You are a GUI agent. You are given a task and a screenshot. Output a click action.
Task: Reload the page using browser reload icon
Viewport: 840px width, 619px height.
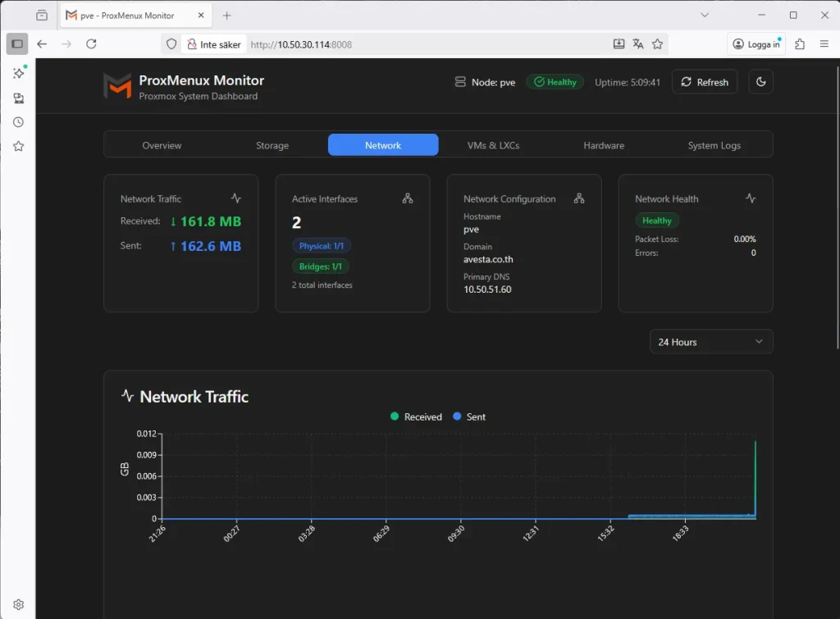[x=91, y=44]
